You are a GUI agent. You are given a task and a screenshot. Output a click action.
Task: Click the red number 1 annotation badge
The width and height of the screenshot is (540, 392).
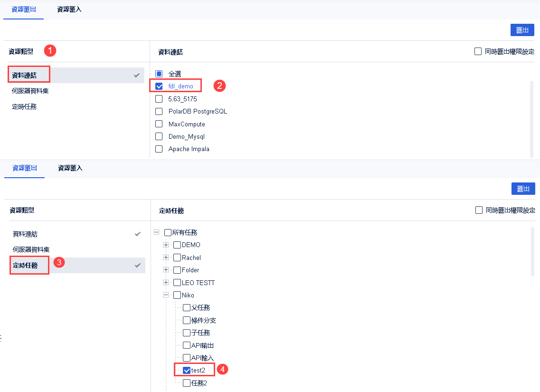pos(50,50)
